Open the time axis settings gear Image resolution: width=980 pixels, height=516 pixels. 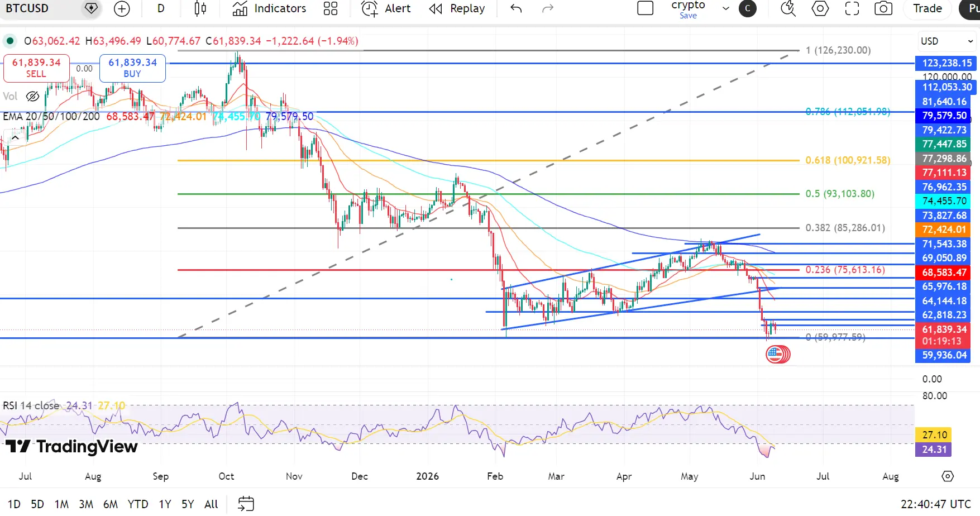click(x=948, y=476)
